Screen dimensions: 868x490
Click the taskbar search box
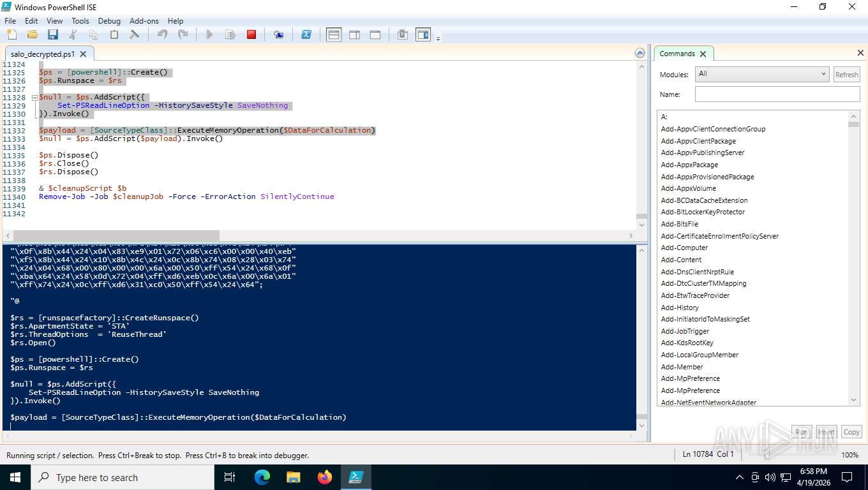click(123, 477)
